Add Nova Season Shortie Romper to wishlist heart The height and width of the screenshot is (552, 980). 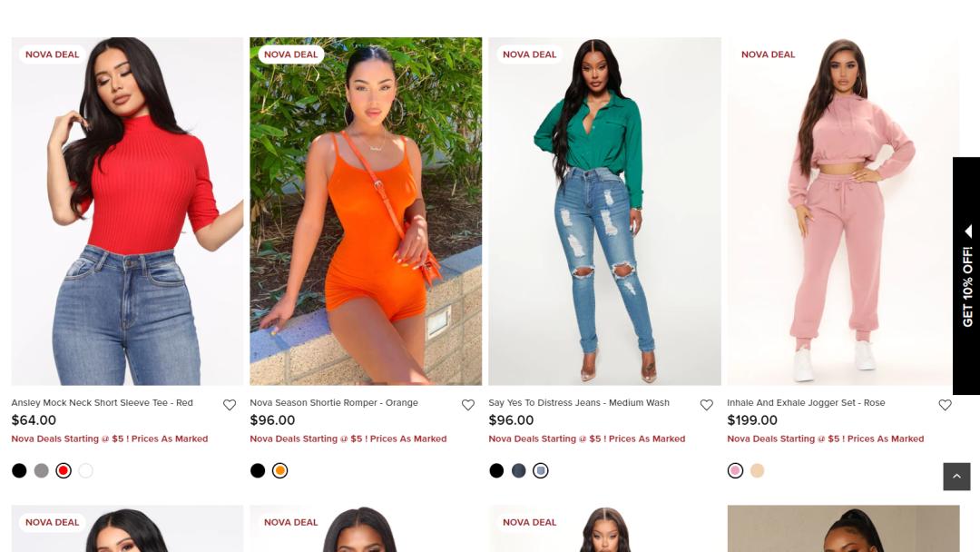click(x=468, y=405)
